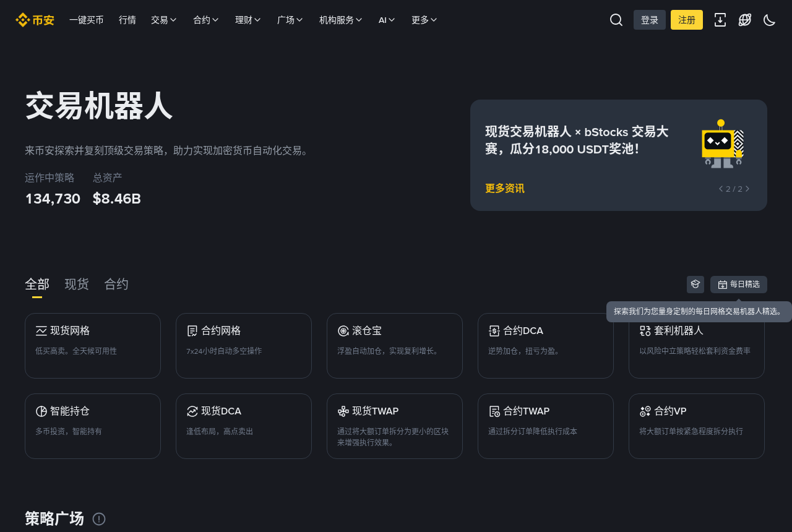This screenshot has height=532, width=792.
Task: Go to next banner slide arrow
Action: [x=747, y=189]
